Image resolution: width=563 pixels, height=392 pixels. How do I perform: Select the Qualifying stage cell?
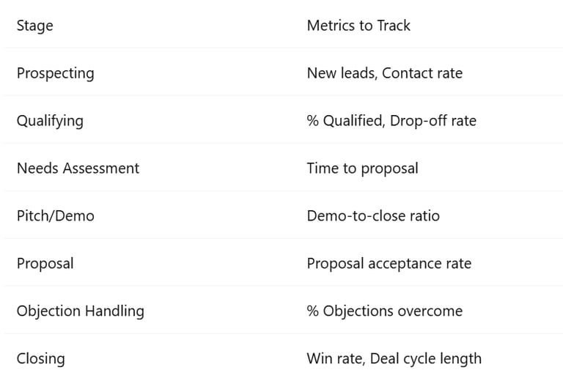point(50,121)
